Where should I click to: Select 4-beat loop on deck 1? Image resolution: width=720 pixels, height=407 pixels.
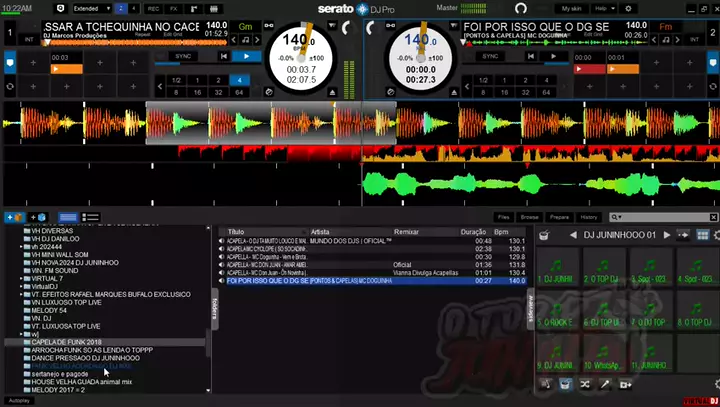pos(239,80)
